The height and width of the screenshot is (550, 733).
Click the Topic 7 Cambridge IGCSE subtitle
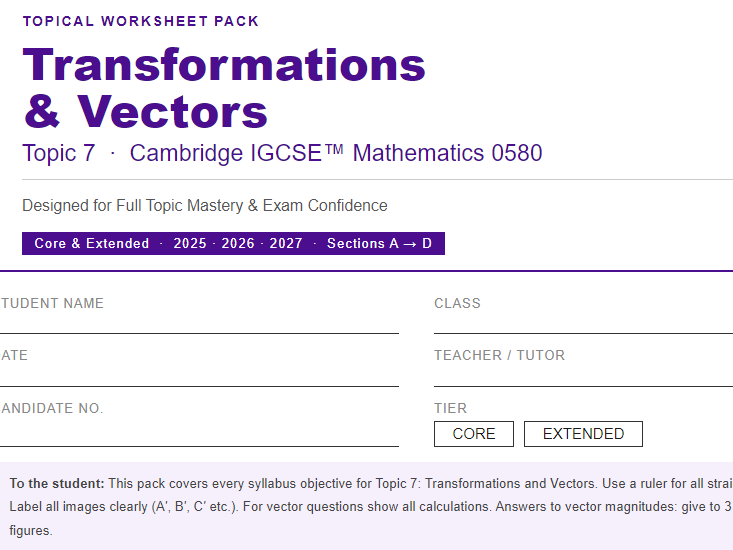click(x=282, y=153)
